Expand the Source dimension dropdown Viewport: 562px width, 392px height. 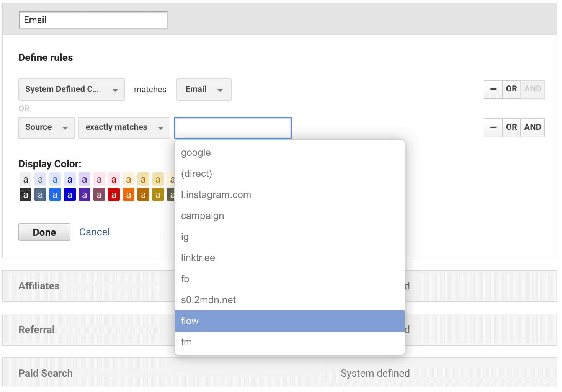[46, 127]
